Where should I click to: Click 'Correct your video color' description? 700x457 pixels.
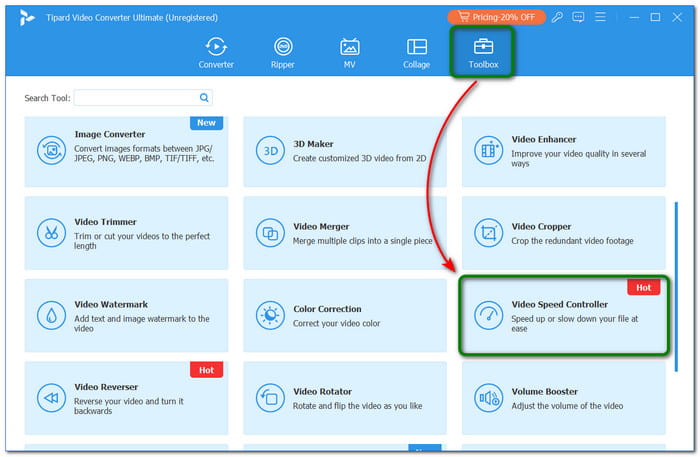337,323
